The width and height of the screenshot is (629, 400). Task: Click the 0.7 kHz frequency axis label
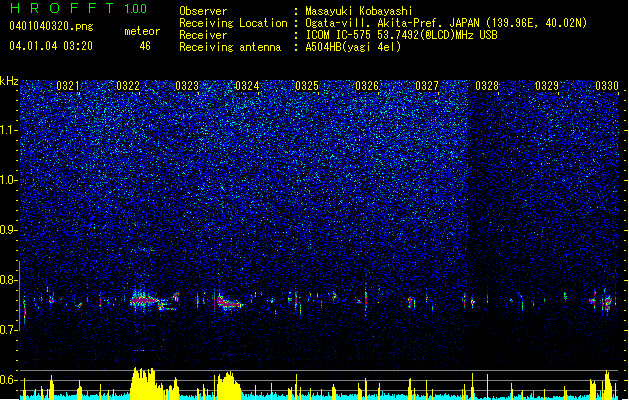click(x=8, y=330)
